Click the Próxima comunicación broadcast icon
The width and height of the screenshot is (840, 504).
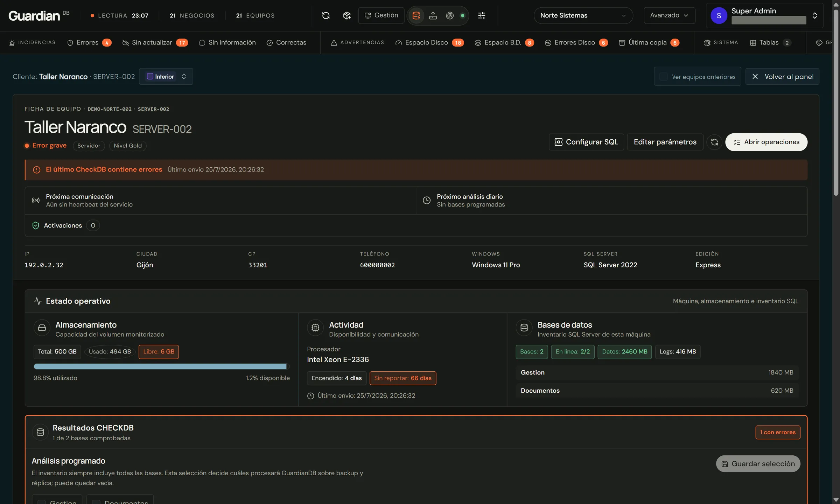click(36, 201)
